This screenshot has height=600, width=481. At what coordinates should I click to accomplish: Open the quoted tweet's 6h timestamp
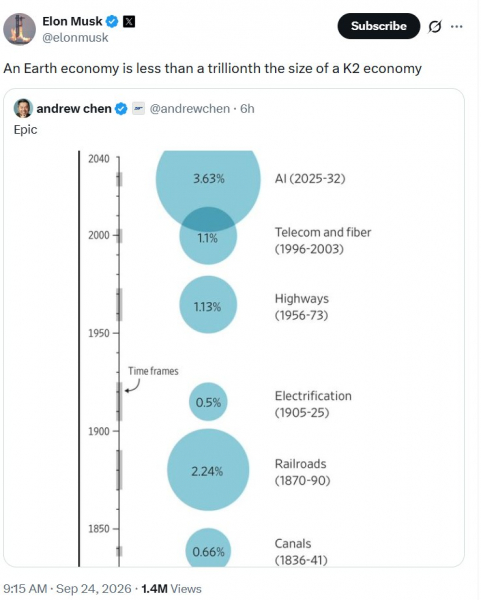click(247, 109)
